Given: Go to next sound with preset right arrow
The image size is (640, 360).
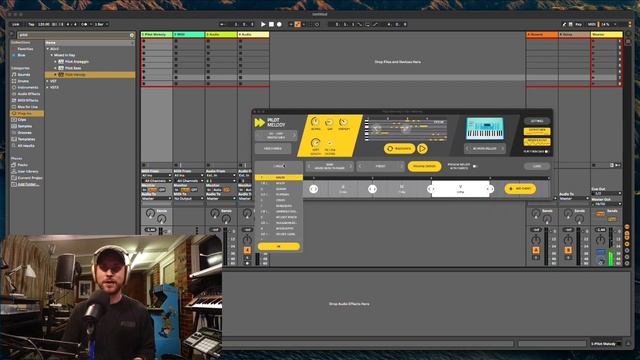Looking at the screenshot, I should click(x=502, y=149).
